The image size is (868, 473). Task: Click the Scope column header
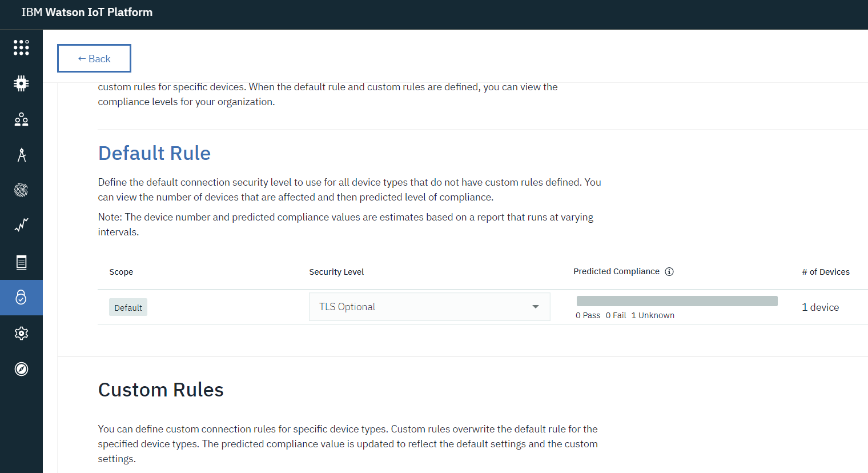(121, 272)
